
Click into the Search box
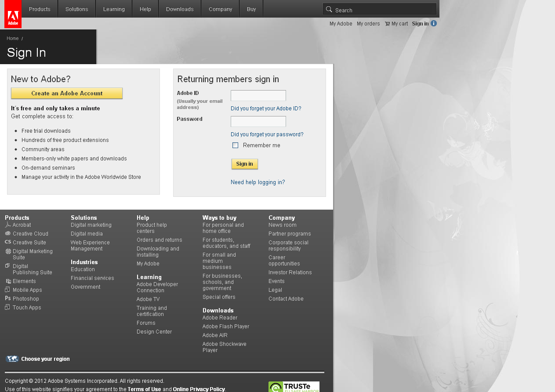point(380,9)
